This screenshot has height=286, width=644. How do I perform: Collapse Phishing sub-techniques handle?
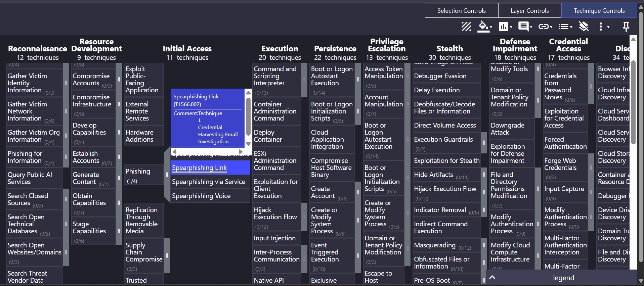click(167, 175)
